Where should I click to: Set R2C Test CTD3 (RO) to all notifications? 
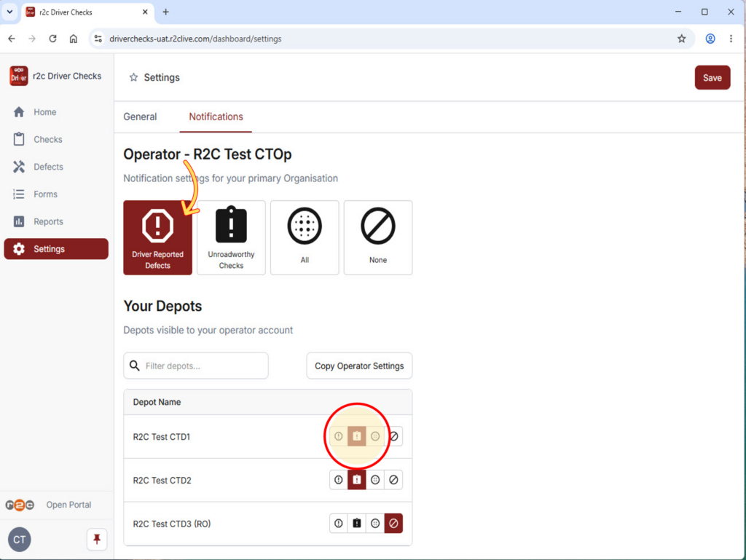[375, 524]
